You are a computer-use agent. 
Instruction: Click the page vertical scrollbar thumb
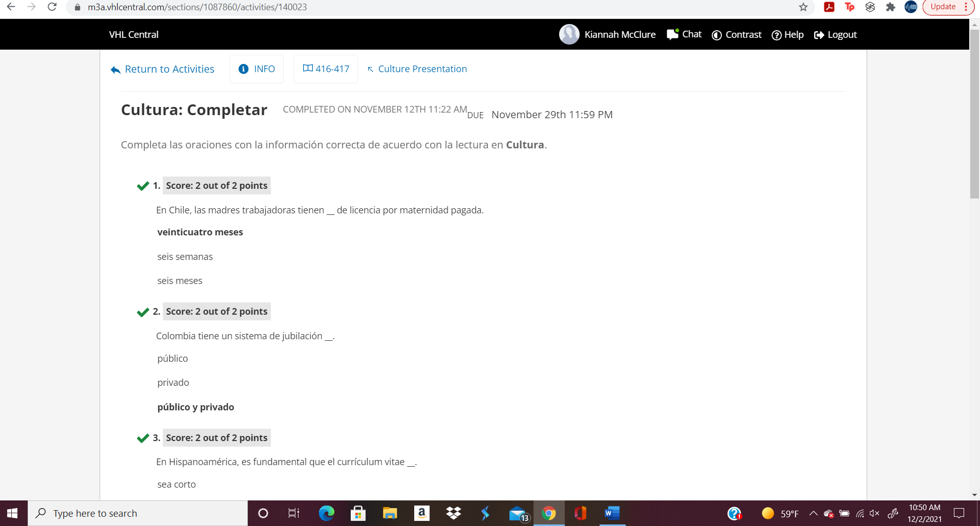[x=974, y=114]
